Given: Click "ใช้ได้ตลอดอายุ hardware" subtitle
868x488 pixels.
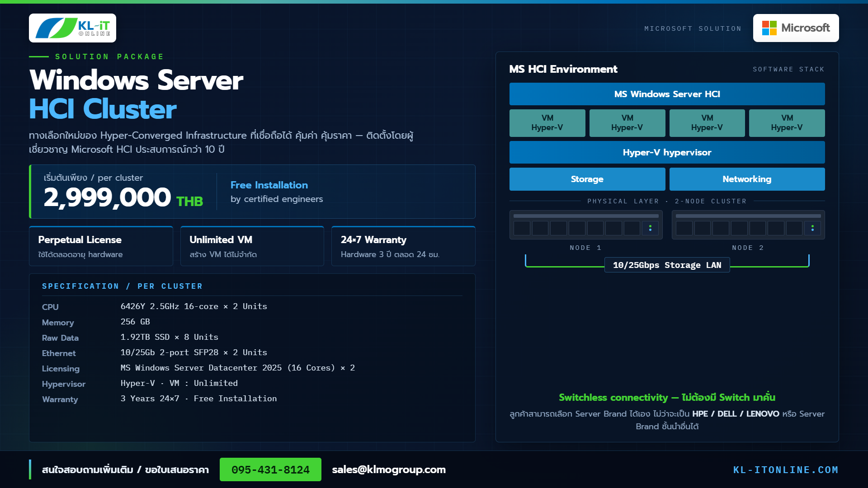Looking at the screenshot, I should click(80, 254).
